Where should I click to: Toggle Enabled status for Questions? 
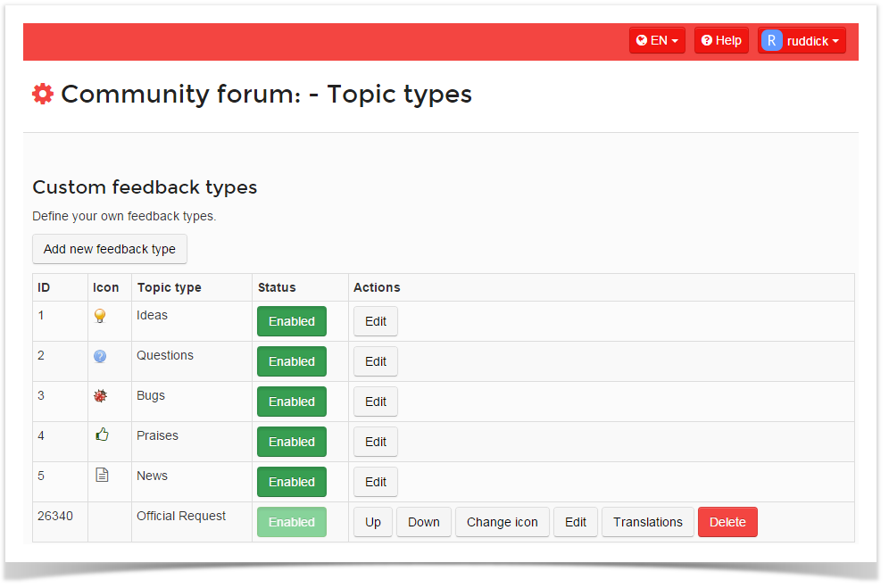[x=291, y=361]
